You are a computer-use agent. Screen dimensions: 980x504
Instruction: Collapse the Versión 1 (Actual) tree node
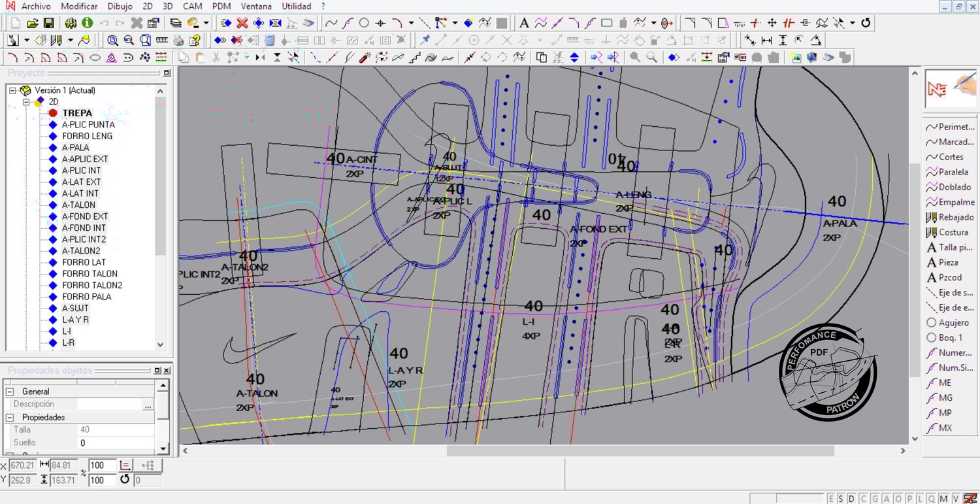[12, 90]
